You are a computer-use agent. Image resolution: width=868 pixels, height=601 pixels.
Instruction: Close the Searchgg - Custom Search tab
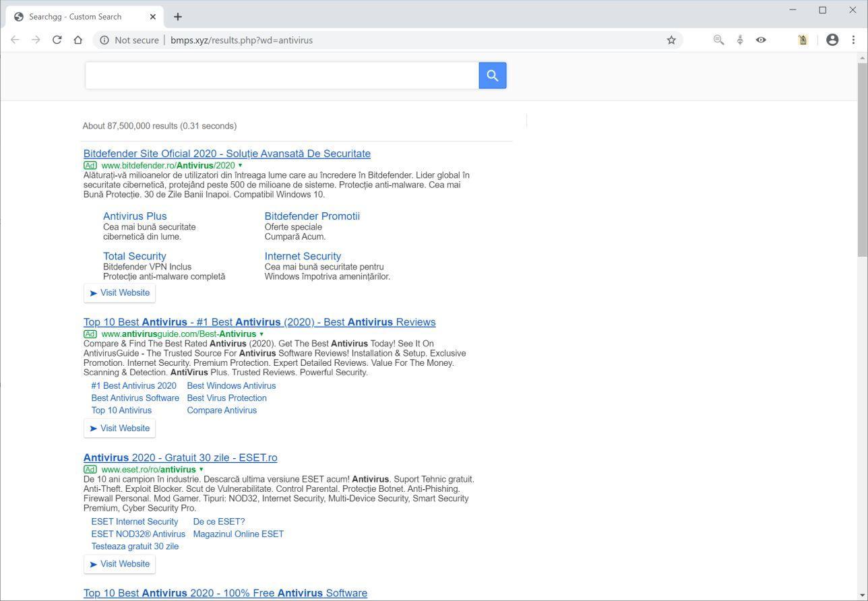[x=153, y=16]
